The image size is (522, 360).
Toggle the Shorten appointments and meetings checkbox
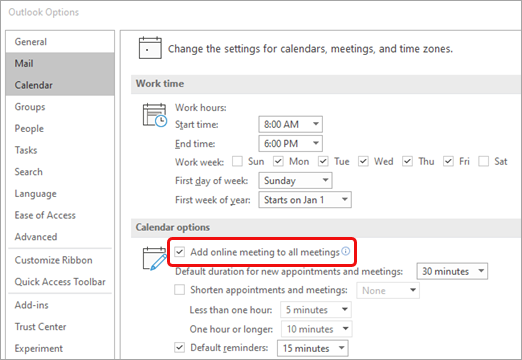point(180,290)
